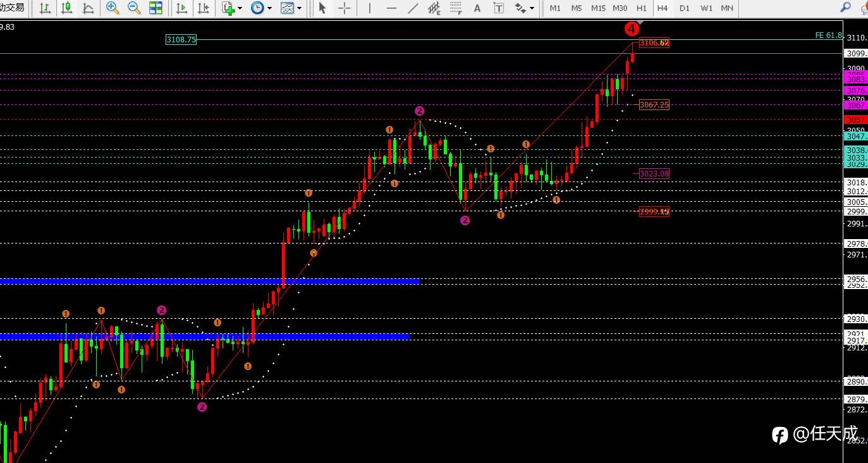Image resolution: width=868 pixels, height=463 pixels.
Task: Click the 3018 axis price label
Action: (855, 182)
